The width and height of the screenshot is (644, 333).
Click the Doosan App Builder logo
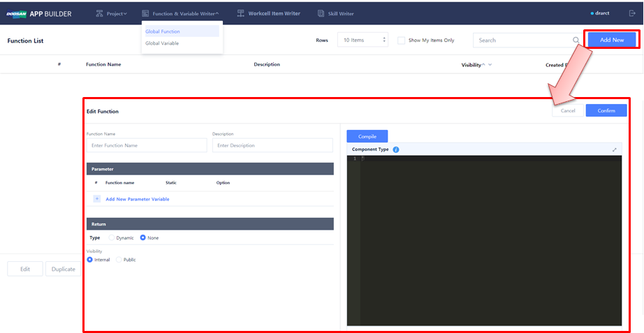coord(41,13)
